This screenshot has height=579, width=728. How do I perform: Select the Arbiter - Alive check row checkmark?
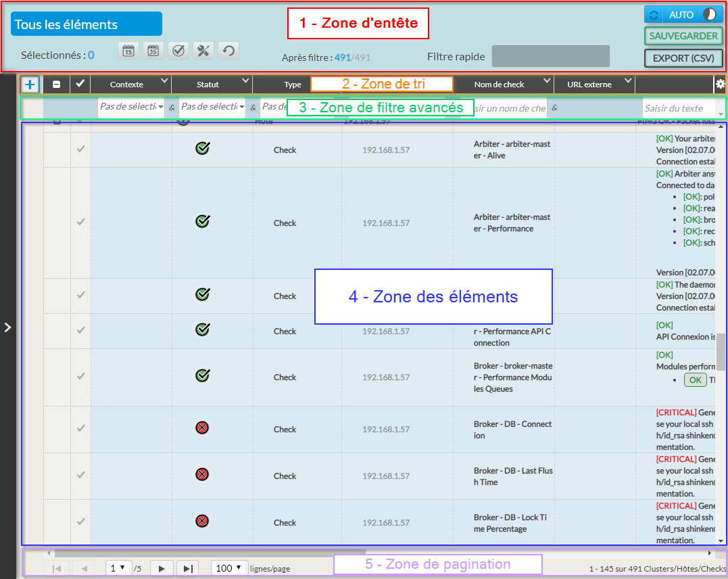[80, 149]
